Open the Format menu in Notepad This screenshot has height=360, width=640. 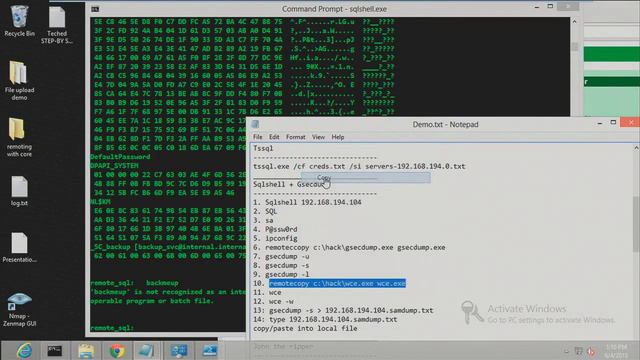[296, 137]
